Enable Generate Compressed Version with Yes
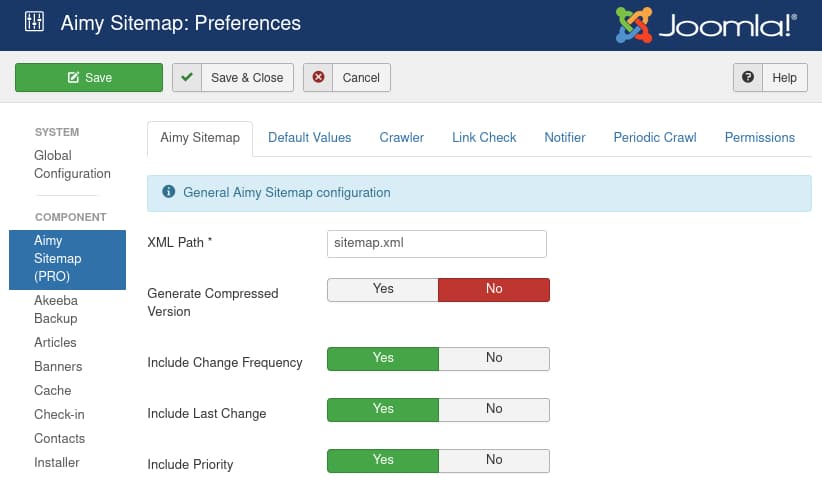Screen dimensions: 822x480 click(x=383, y=289)
